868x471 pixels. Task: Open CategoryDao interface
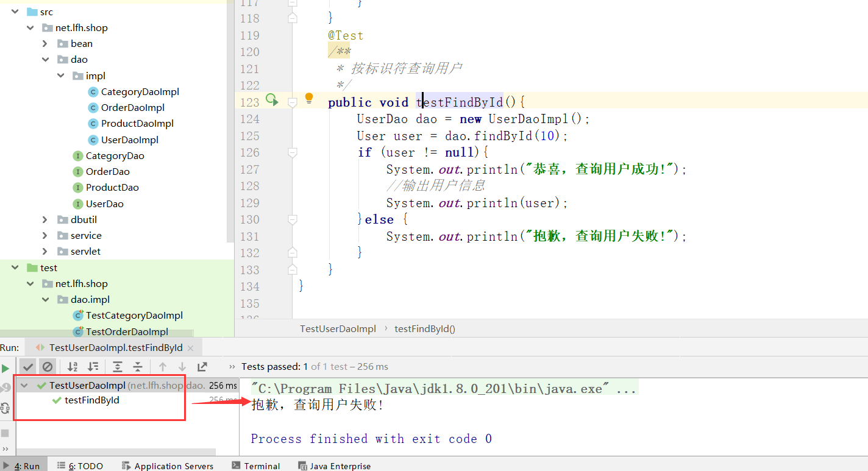115,155
